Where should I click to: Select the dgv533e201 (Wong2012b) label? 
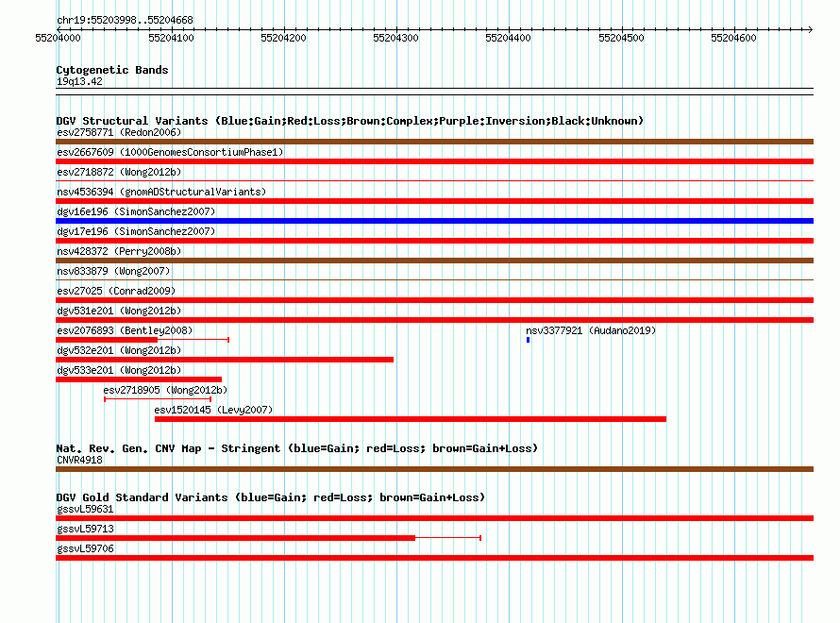[119, 370]
